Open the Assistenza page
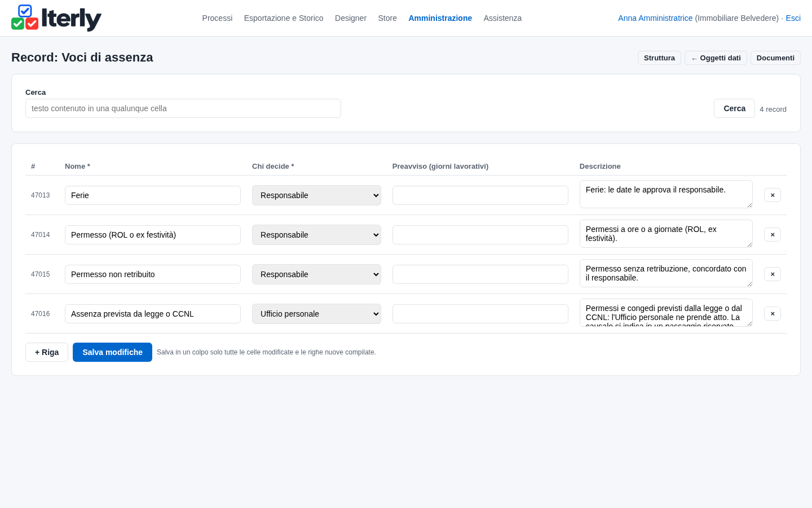812x508 pixels. click(502, 18)
